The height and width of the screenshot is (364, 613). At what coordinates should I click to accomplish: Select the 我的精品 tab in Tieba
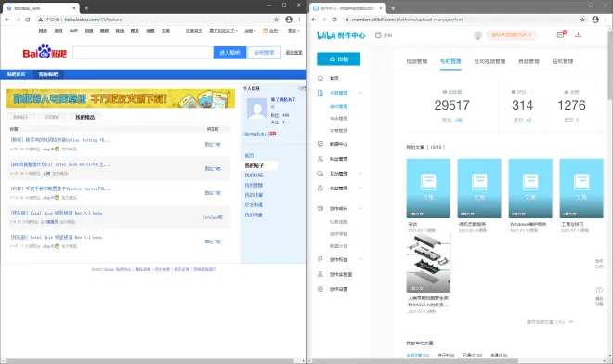click(x=85, y=117)
